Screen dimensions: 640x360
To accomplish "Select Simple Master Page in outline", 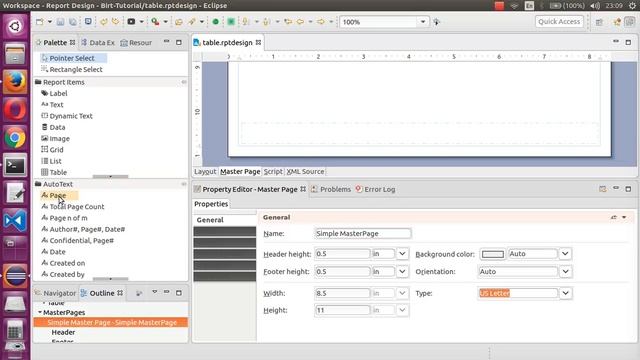I will (112, 322).
